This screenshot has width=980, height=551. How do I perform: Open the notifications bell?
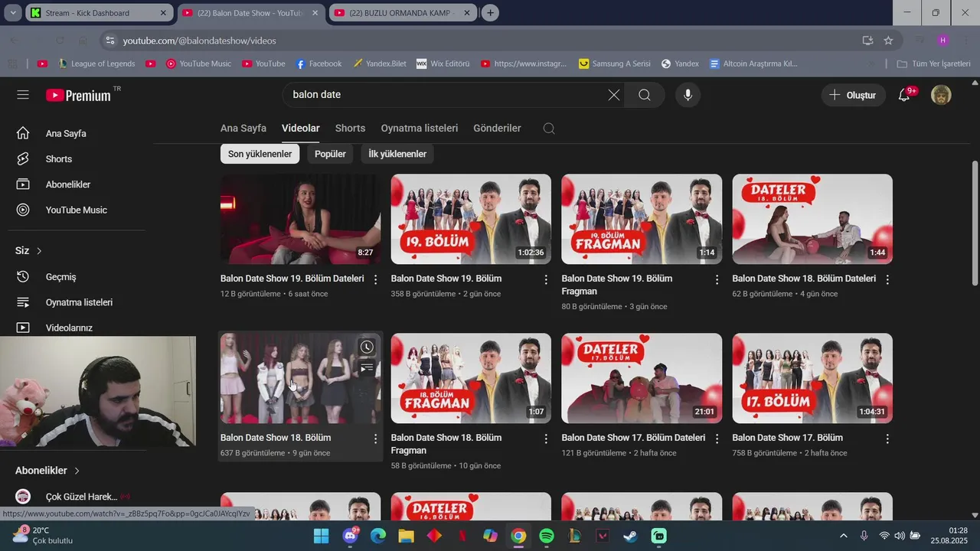coord(904,95)
